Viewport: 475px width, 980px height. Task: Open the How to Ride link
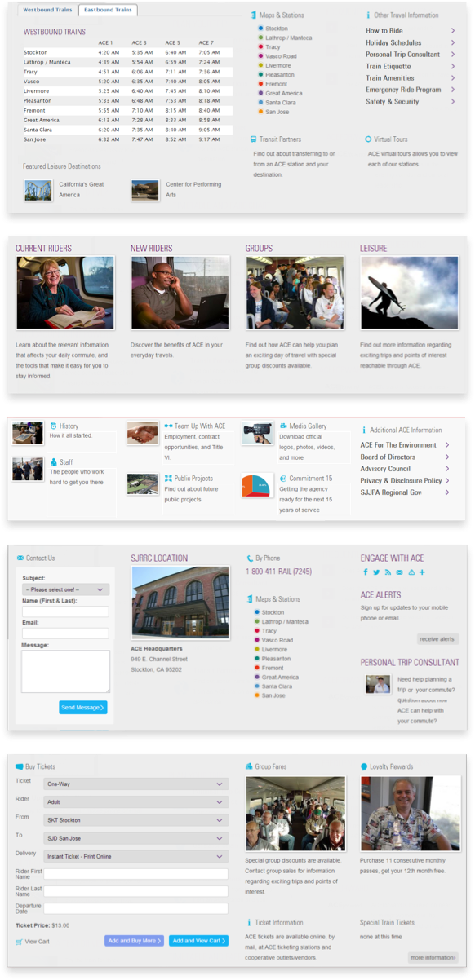coord(384,31)
